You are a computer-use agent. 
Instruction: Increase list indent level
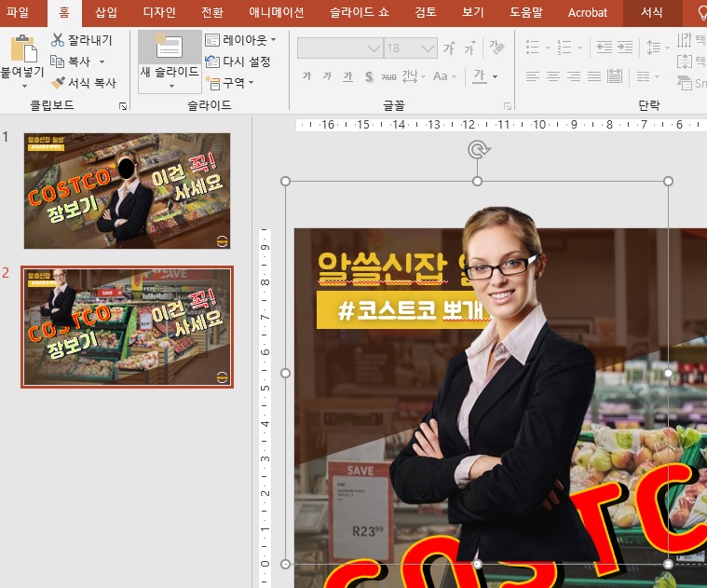(x=625, y=47)
